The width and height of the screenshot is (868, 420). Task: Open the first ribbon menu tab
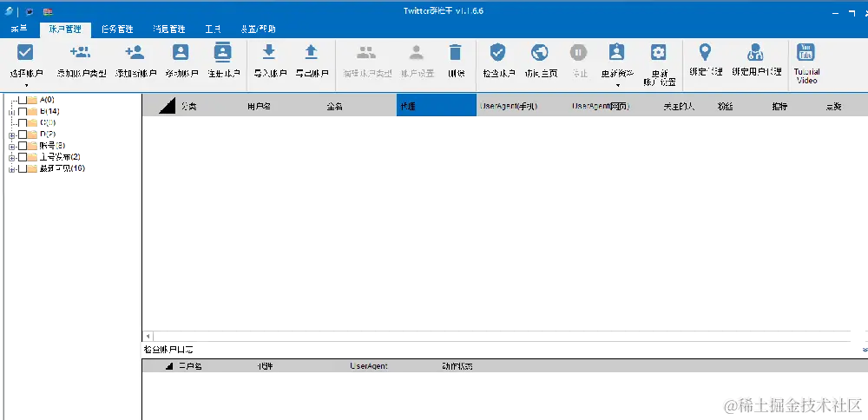point(19,30)
